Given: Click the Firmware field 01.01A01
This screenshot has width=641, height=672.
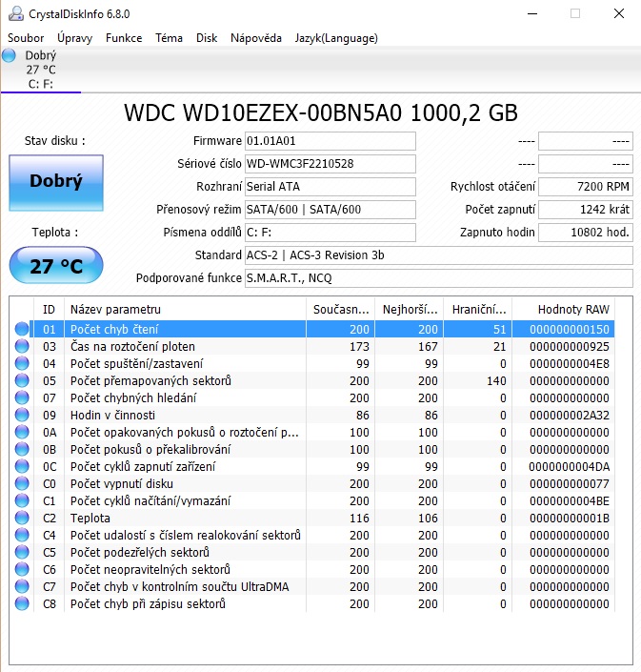Looking at the screenshot, I should 331,141.
